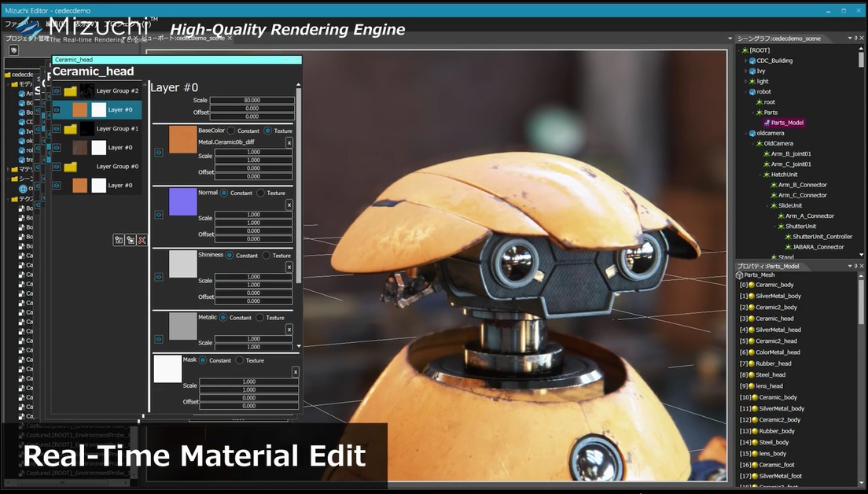Toggle visibility of Layer Group #2
Screen dimensions: 868x494
57,90
